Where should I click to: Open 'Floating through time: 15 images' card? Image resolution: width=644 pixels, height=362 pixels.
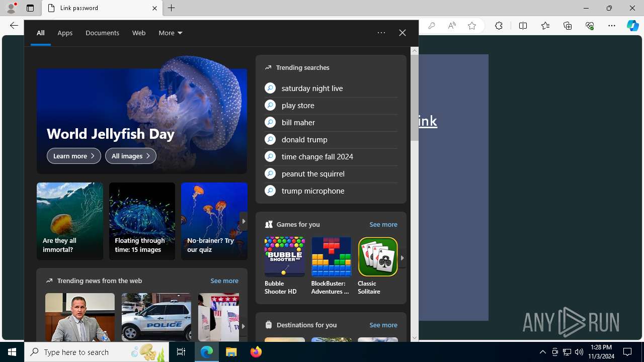pos(142,221)
